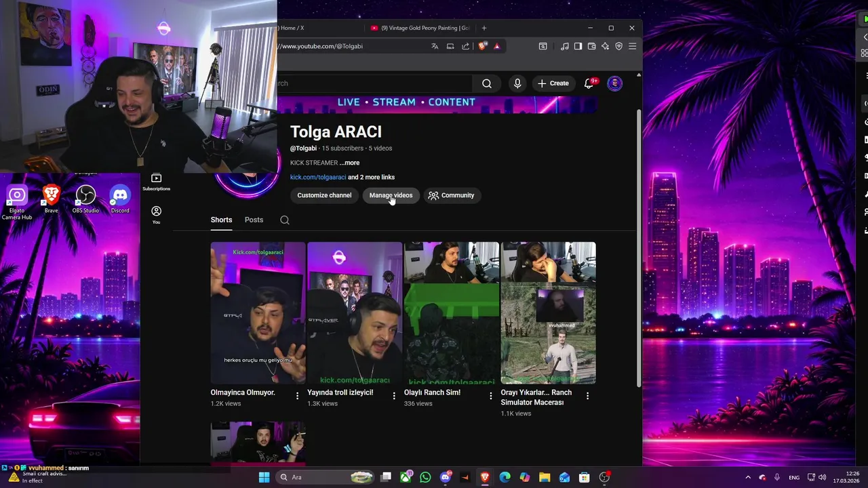Open the translate page icon in address bar

[435, 46]
